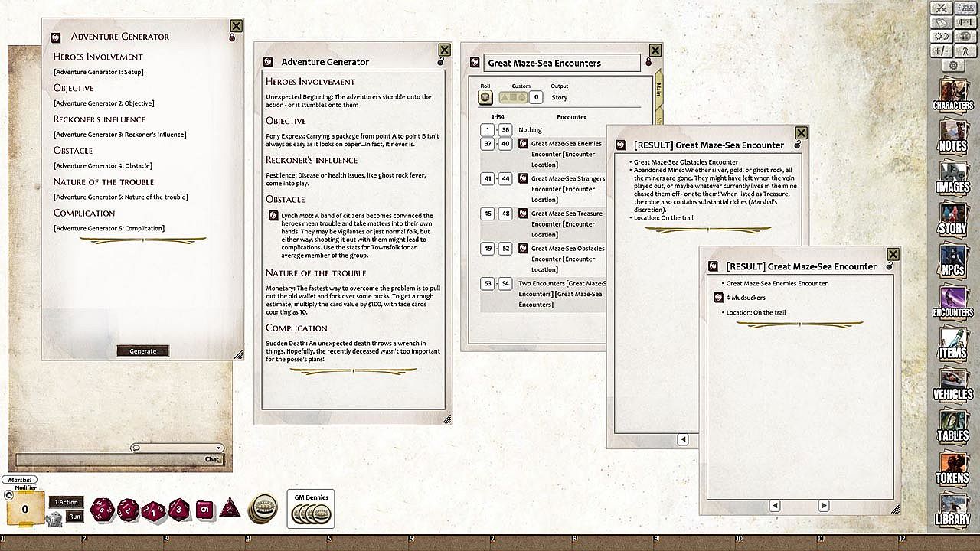
Task: Click the bennies chip stack beside the dice
Action: tap(263, 509)
